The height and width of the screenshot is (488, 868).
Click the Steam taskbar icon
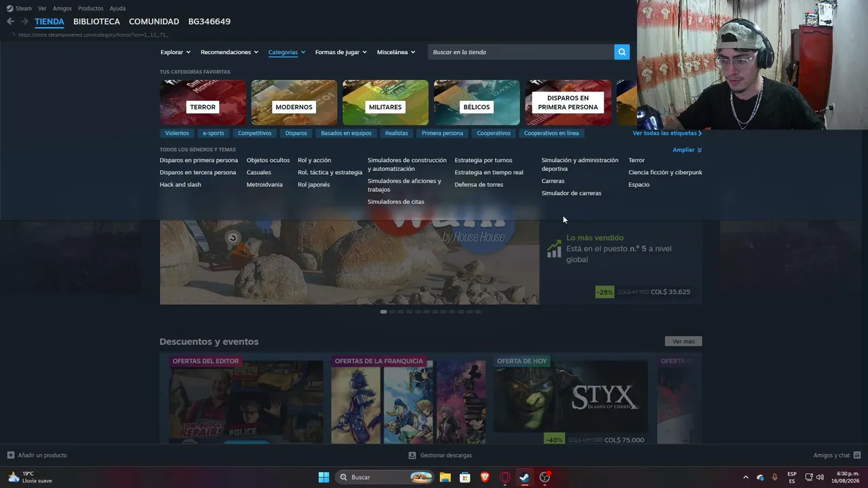524,477
